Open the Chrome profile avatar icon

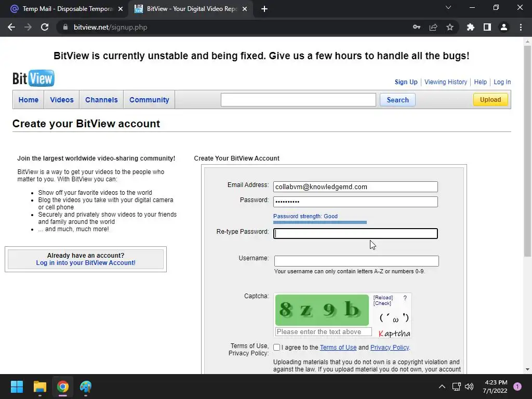pyautogui.click(x=504, y=27)
